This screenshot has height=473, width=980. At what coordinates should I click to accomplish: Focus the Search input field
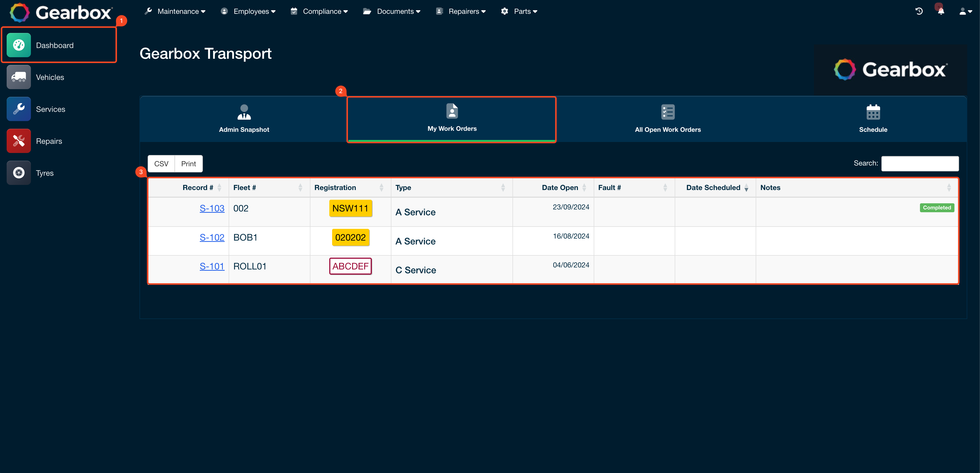(x=920, y=163)
